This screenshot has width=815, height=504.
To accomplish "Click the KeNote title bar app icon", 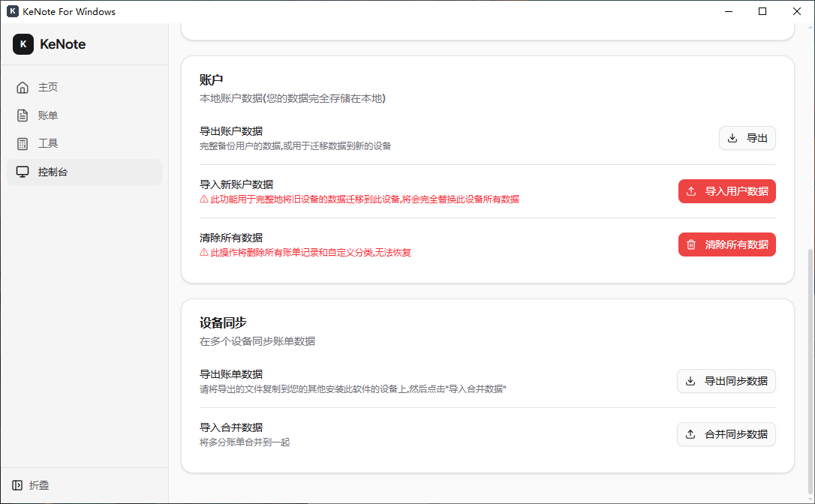I will (13, 11).
